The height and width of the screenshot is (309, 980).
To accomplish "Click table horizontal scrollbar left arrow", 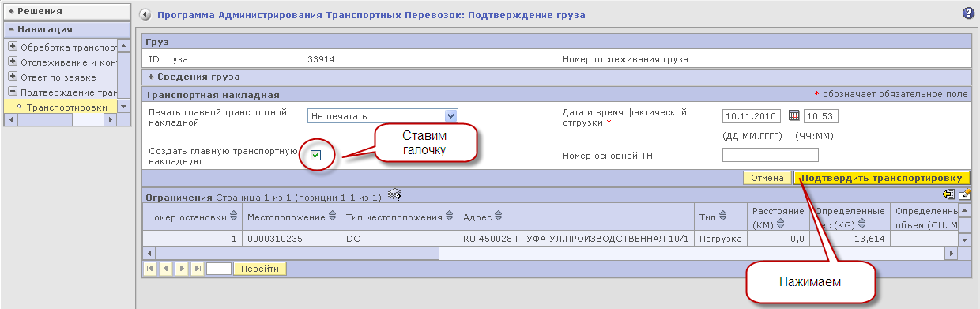I will tap(149, 253).
